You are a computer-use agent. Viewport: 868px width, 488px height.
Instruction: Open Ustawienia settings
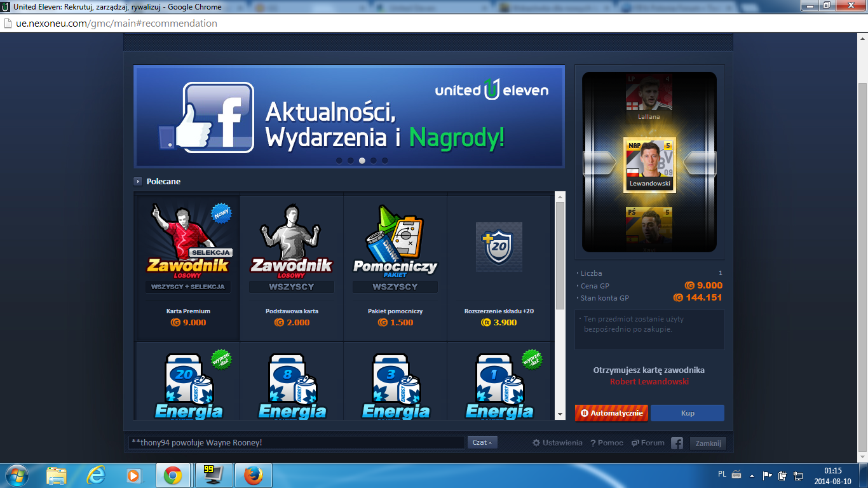click(557, 443)
